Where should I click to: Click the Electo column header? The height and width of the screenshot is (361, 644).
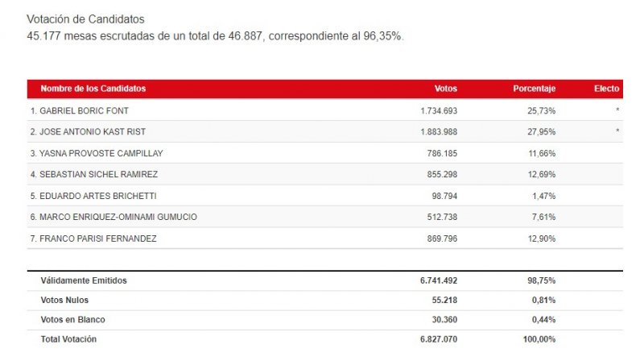[606, 88]
